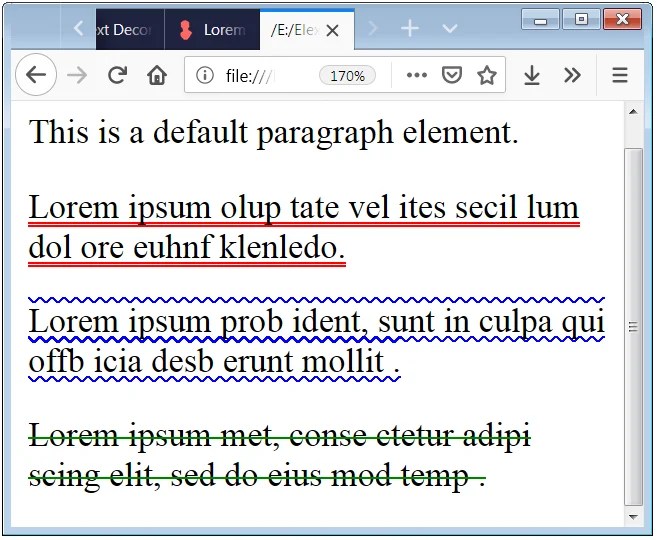Click the scrollbar up arrow
657x540 pixels.
coord(633,111)
